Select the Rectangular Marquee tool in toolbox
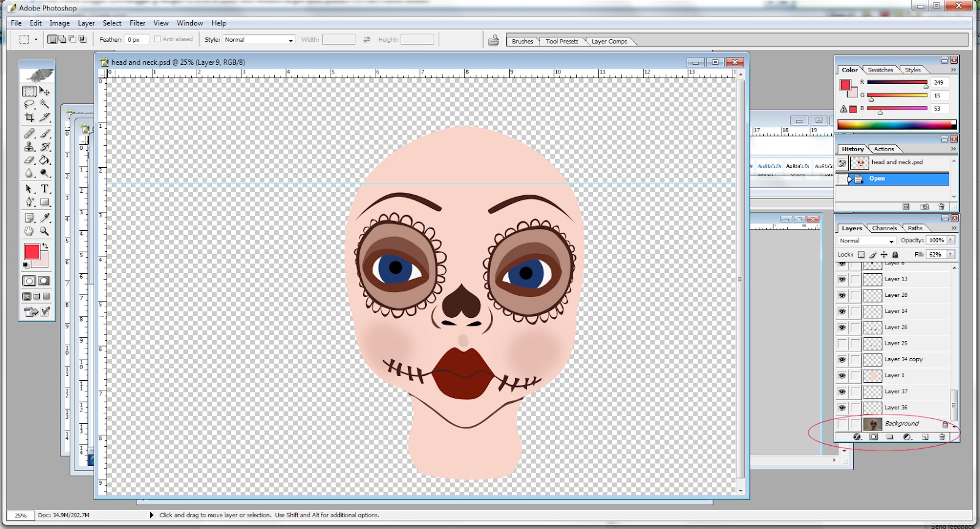This screenshot has width=980, height=529. pyautogui.click(x=29, y=91)
